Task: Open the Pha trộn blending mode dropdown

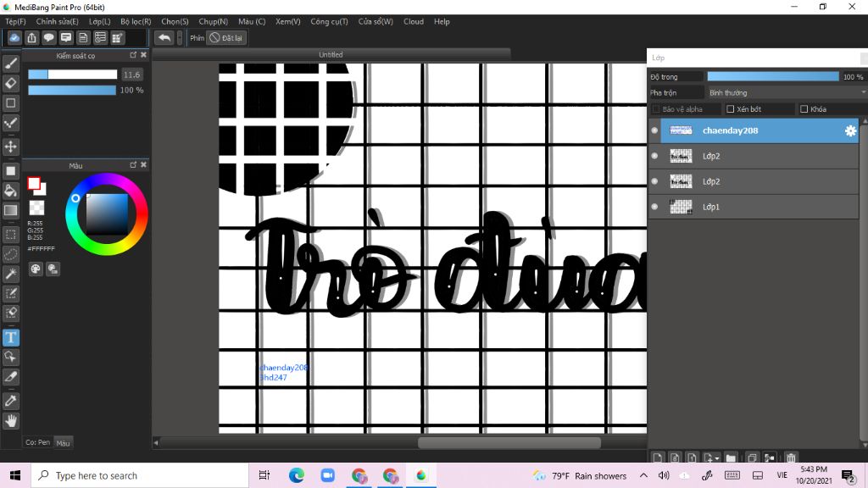Action: 787,92
